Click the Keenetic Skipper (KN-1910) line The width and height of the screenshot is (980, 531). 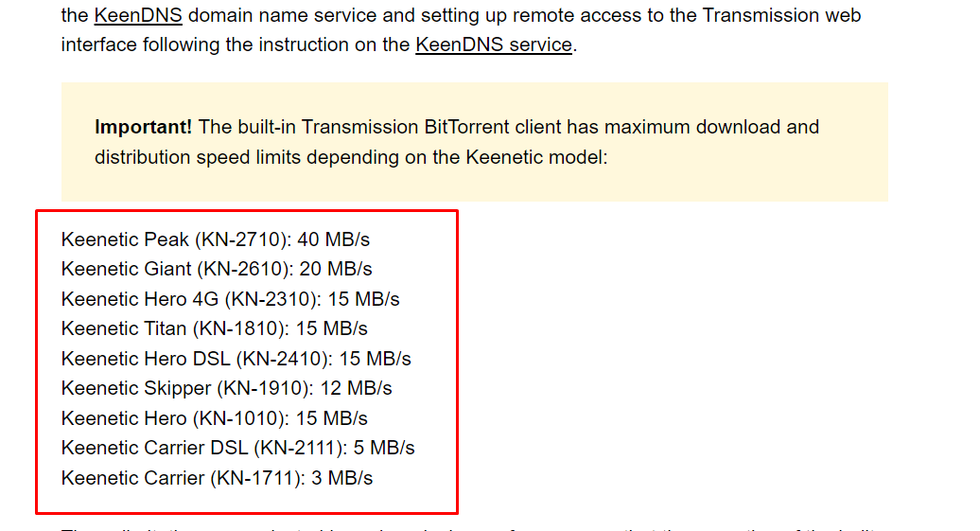click(x=227, y=388)
